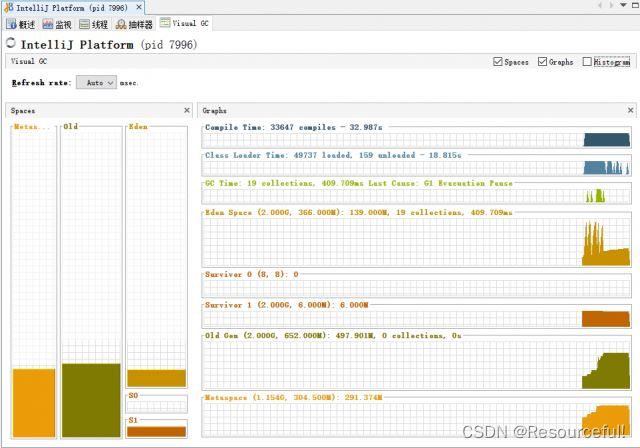Click the scroll tabs left arrow

[x=600, y=5]
